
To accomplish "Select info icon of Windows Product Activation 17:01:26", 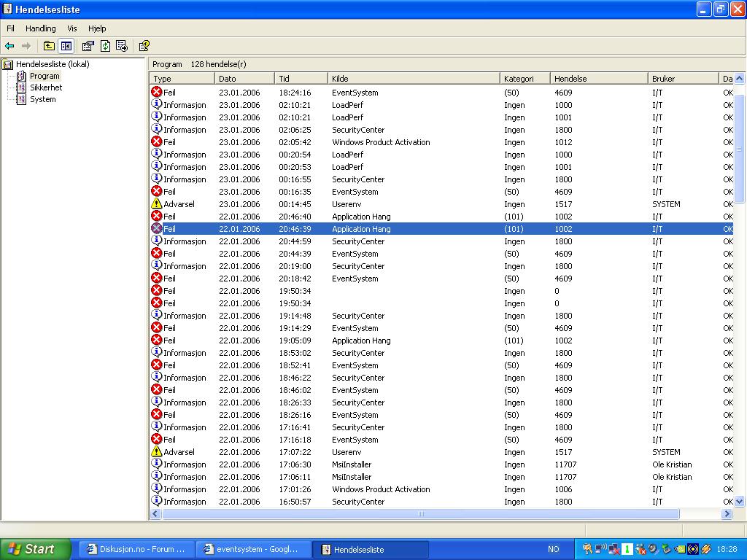I will coord(156,489).
